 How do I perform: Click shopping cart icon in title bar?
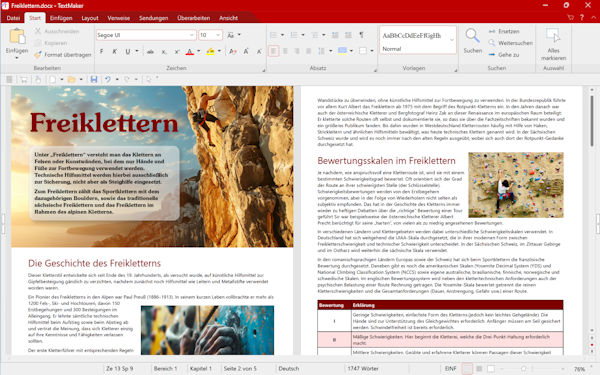[571, 18]
